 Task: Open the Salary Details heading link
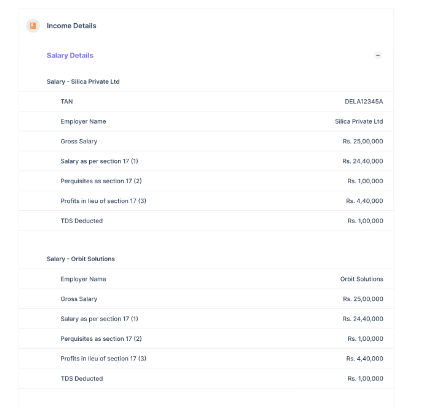click(x=70, y=55)
